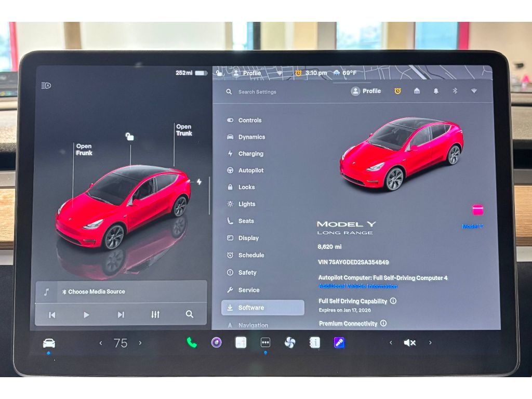Screen dimensions: 532x399
Task: Select Autopilot in the settings menu
Action: pyautogui.click(x=250, y=170)
